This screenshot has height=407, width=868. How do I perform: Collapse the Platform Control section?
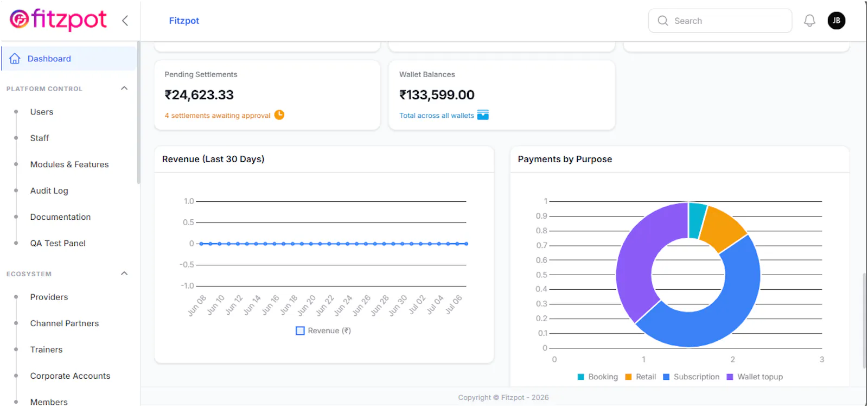124,88
